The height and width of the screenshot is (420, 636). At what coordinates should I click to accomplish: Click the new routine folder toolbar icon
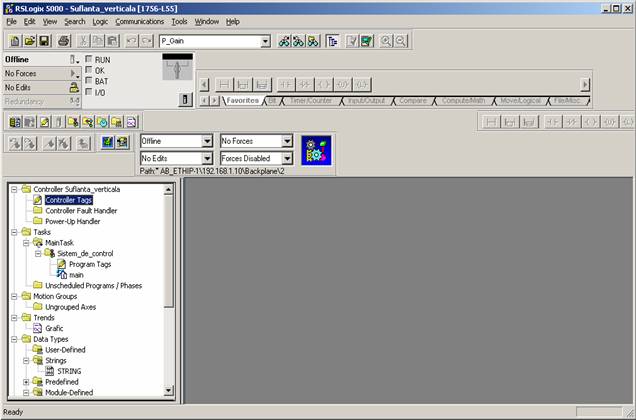[88, 122]
